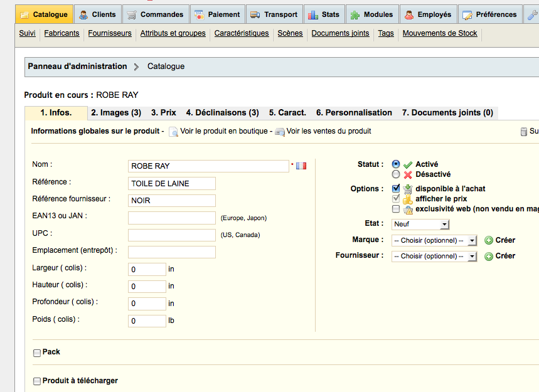The image size is (539, 392).
Task: Click the Modules puzzle piece icon
Action: pyautogui.click(x=355, y=15)
